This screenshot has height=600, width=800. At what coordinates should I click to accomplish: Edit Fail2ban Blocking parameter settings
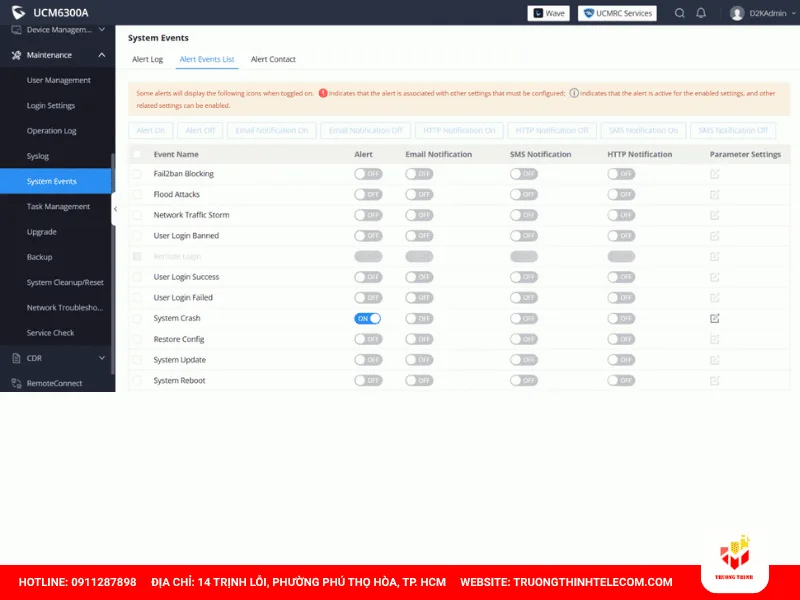(x=715, y=174)
